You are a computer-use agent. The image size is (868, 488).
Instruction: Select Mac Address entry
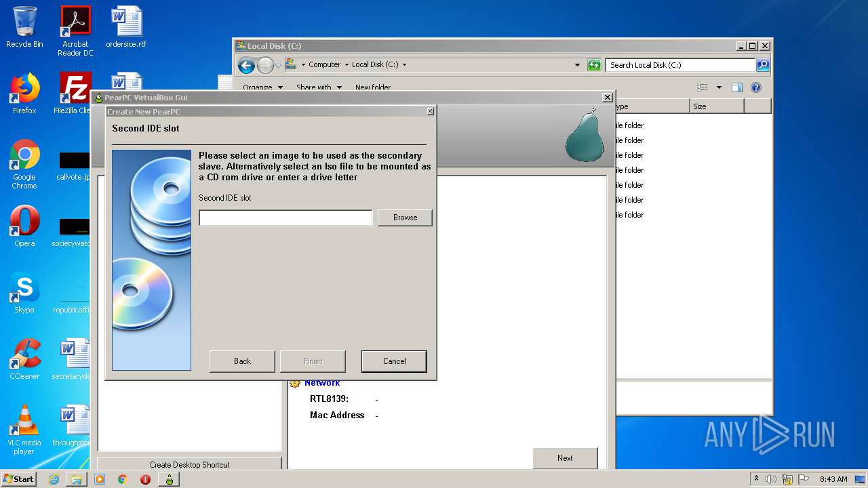(337, 415)
